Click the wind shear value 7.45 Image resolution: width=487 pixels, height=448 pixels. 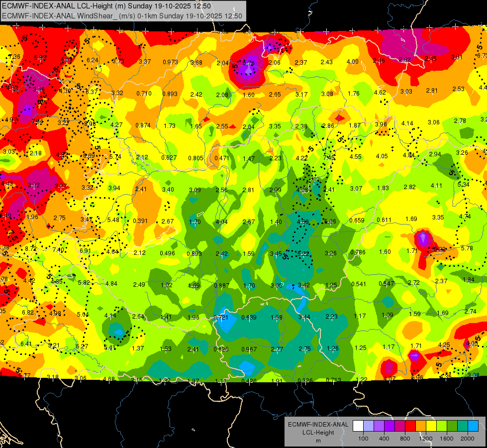point(329,157)
